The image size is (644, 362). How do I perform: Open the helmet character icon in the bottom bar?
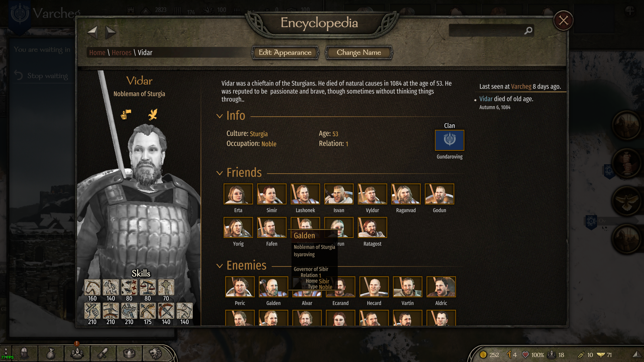click(x=24, y=353)
